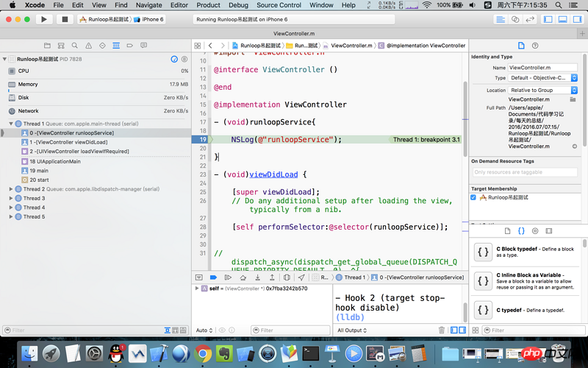Viewport: 588px width, 368px height.
Task: Show the Find navigator magnifier icon
Action: (x=76, y=46)
